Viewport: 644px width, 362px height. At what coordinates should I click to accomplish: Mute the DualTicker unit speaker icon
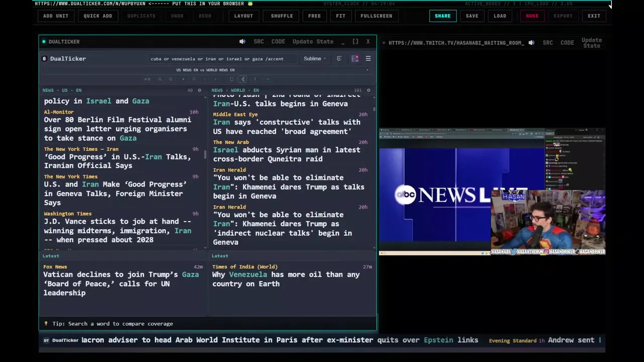click(x=242, y=42)
